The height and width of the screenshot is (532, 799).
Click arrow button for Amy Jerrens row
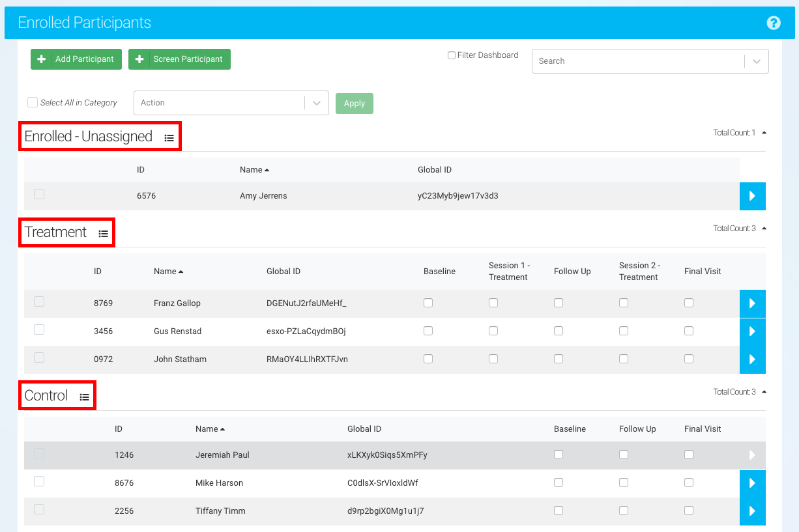[752, 196]
